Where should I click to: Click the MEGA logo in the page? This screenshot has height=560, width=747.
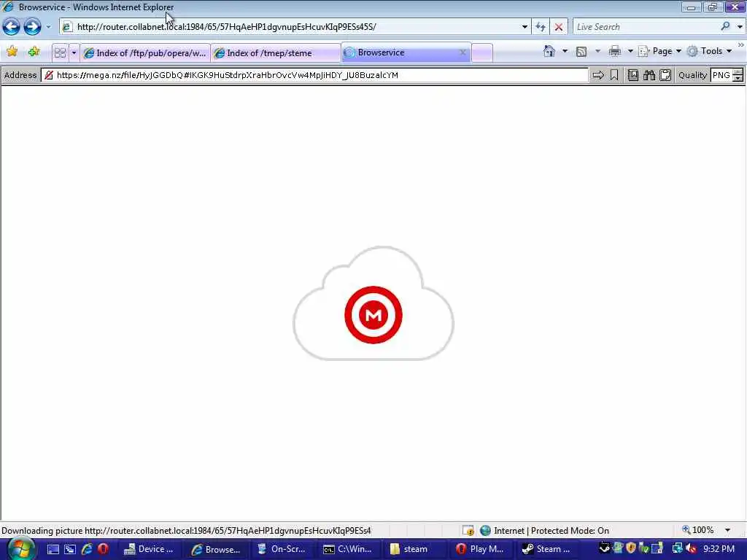tap(373, 315)
